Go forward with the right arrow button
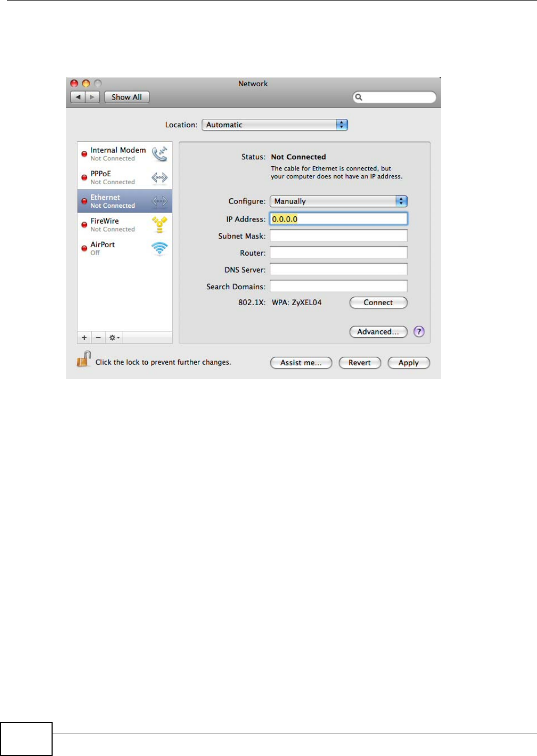Image resolution: width=537 pixels, height=756 pixels. pyautogui.click(x=93, y=97)
